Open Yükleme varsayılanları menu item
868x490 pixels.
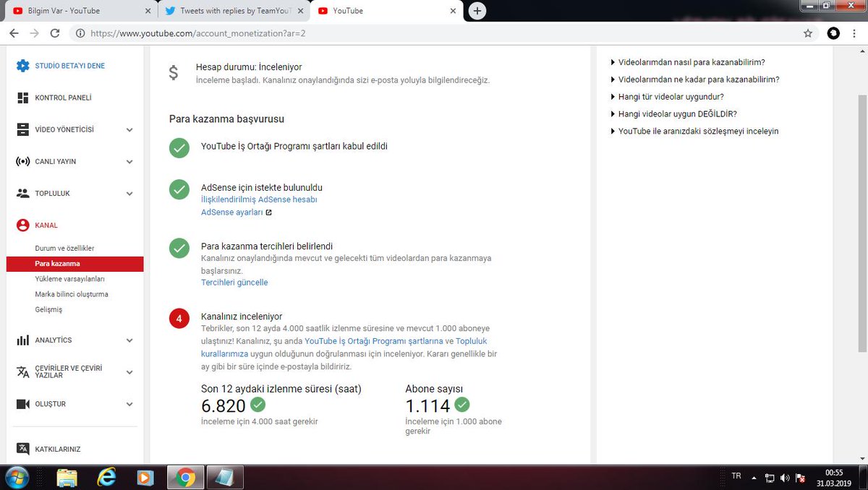[x=70, y=279]
